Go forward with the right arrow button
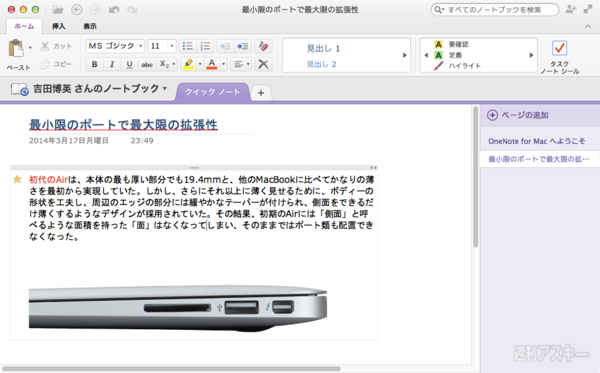The width and height of the screenshot is (600, 373). [95, 10]
